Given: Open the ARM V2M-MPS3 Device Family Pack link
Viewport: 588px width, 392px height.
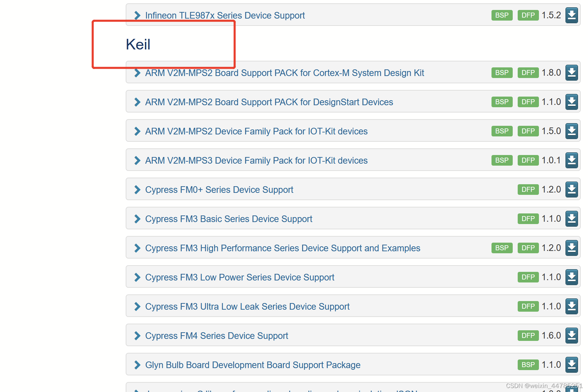Looking at the screenshot, I should pos(256,160).
